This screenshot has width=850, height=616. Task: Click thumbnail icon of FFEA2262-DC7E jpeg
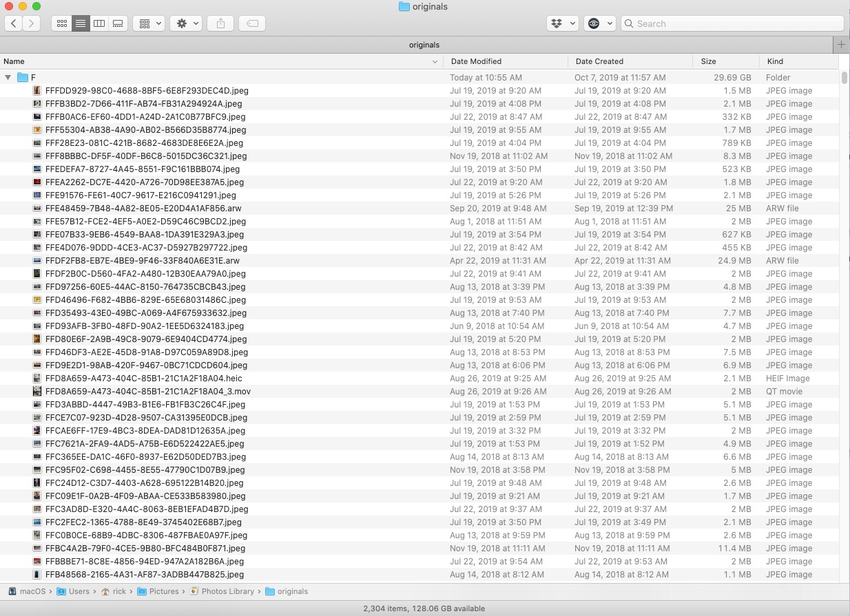pyautogui.click(x=37, y=182)
